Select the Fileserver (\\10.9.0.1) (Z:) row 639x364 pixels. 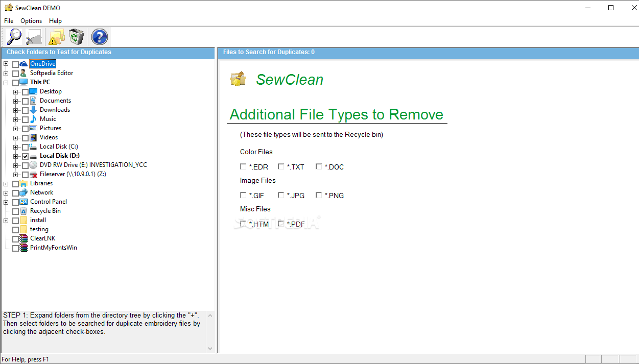(x=73, y=174)
